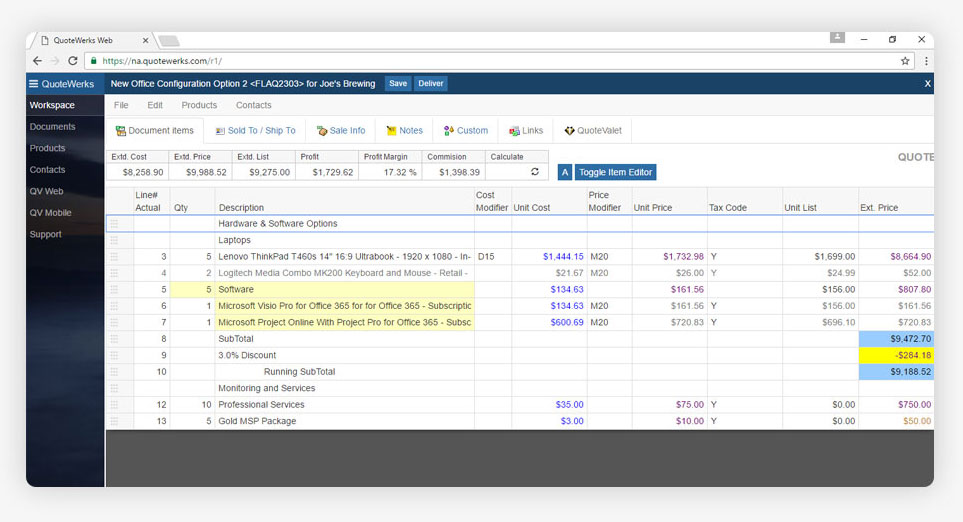Viewport: 963px width, 522px height.
Task: Select Workspace in sidebar
Action: 64,105
